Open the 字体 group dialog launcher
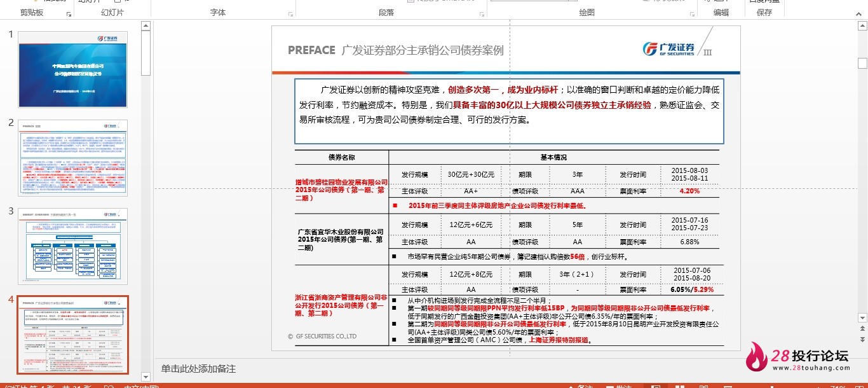Viewport: 868px width, 388px height. tap(291, 13)
